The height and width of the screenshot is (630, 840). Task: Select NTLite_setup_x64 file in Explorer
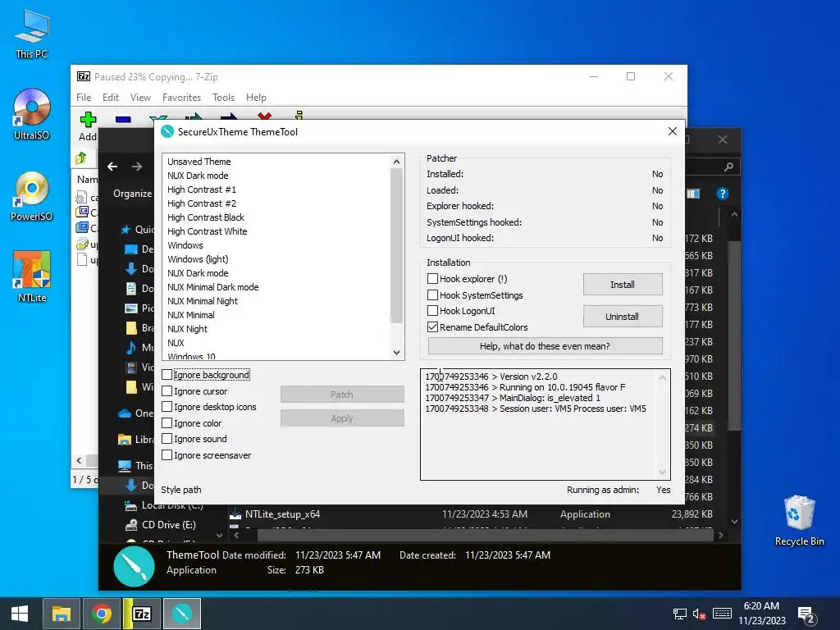click(282, 514)
